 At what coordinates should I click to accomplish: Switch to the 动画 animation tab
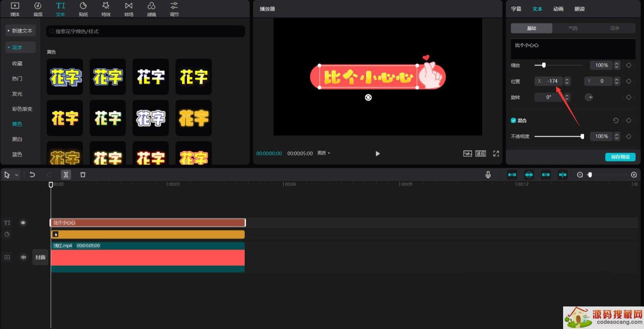pos(558,9)
